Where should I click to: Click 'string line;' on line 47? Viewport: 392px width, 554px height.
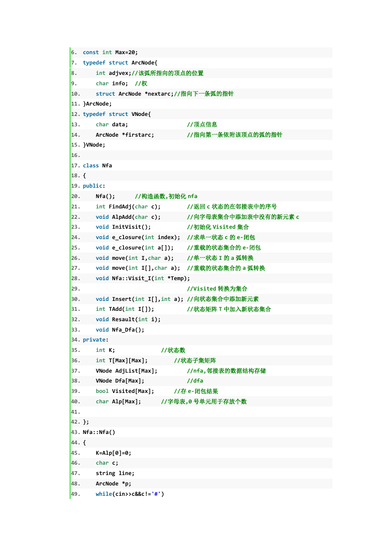coord(115,473)
